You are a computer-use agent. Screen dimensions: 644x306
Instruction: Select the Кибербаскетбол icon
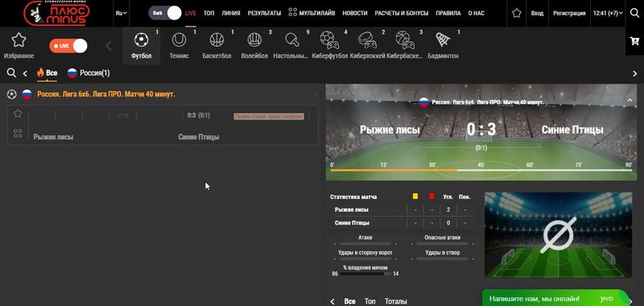(x=405, y=46)
